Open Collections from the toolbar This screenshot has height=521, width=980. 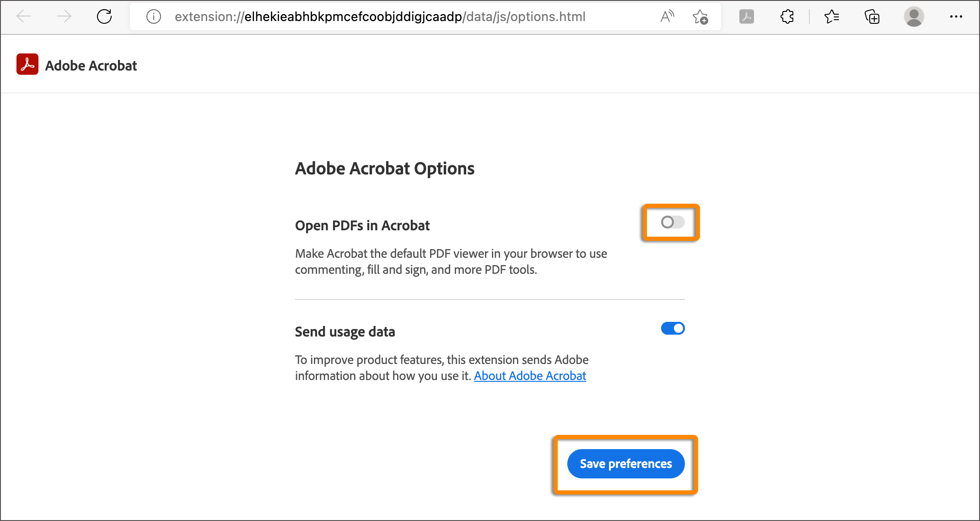[x=872, y=16]
